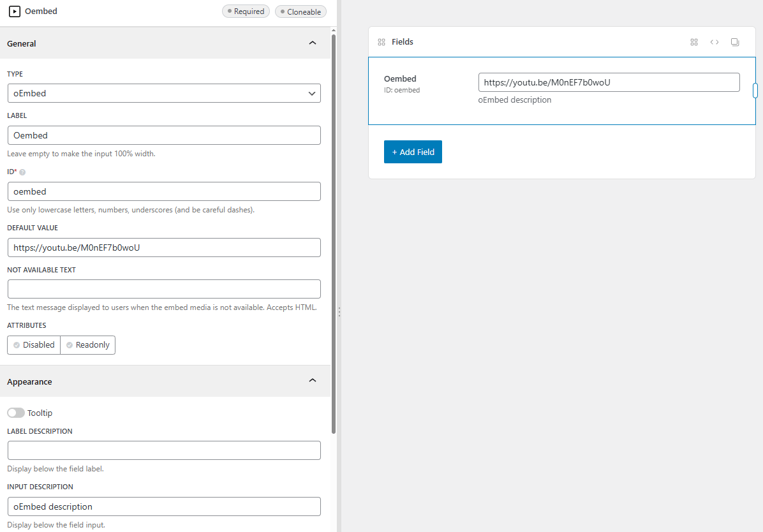Click the Add Field button
The width and height of the screenshot is (763, 532).
[413, 152]
